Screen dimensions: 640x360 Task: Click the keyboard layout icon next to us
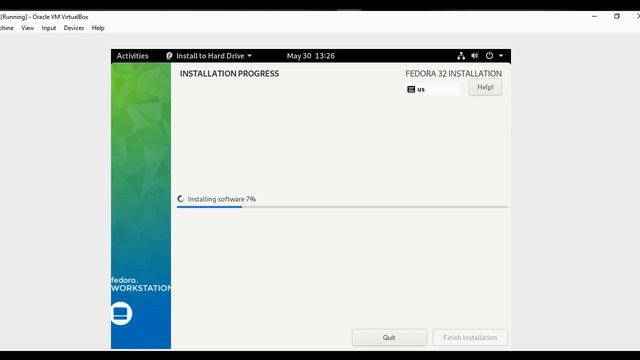411,89
